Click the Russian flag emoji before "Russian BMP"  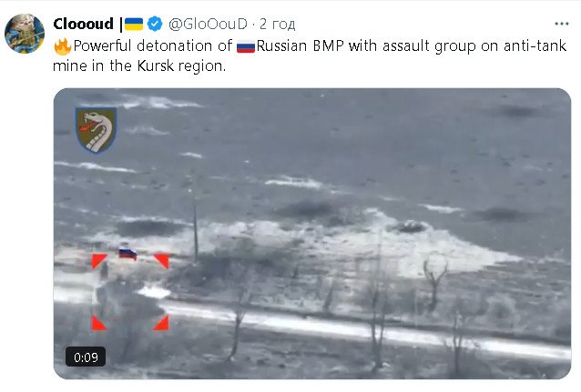click(246, 47)
